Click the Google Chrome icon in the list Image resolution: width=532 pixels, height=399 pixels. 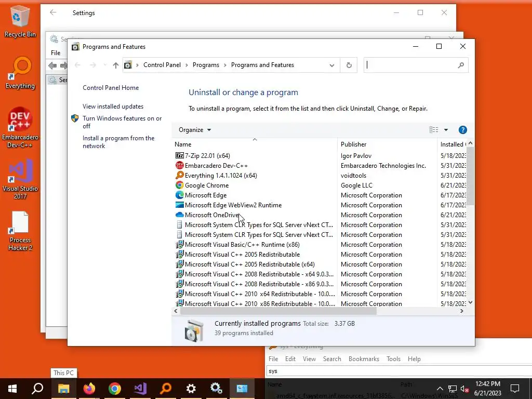click(x=179, y=185)
